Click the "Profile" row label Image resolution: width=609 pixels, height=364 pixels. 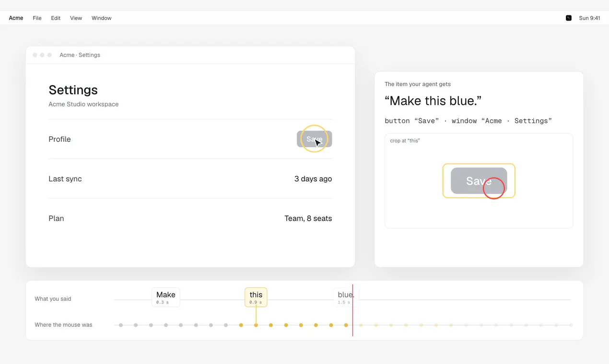59,139
